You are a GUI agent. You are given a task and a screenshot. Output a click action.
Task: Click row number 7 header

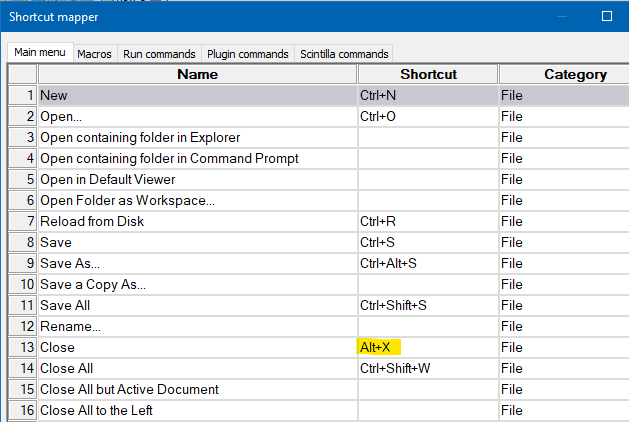click(23, 221)
